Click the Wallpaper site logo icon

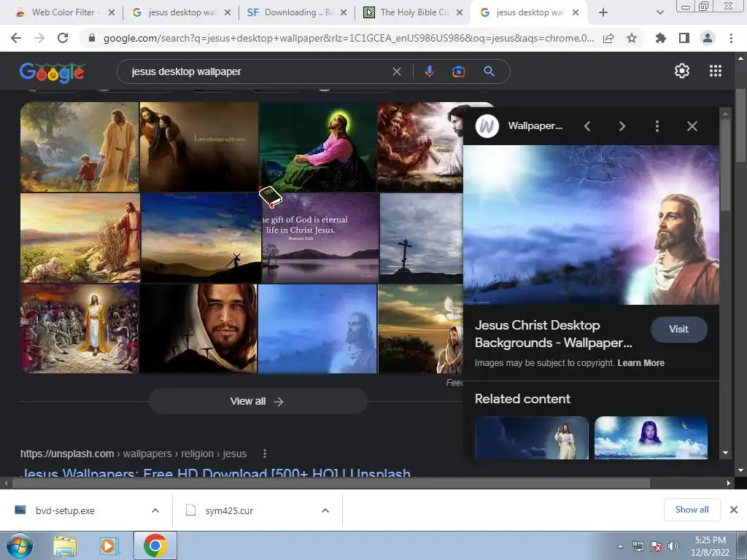click(x=487, y=126)
